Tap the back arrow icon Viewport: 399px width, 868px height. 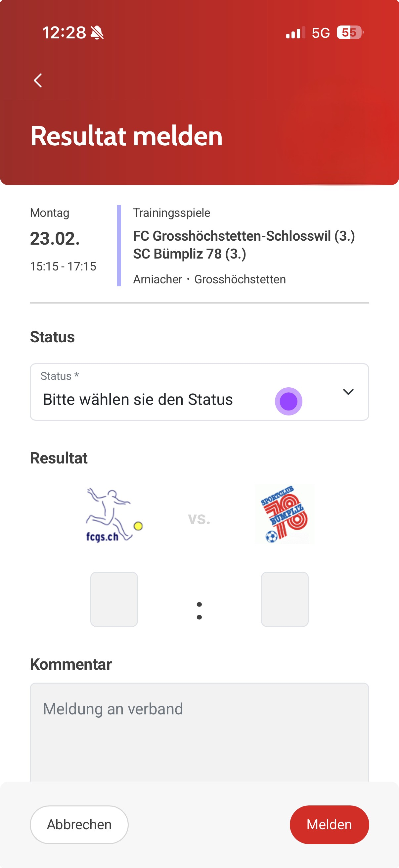point(38,80)
